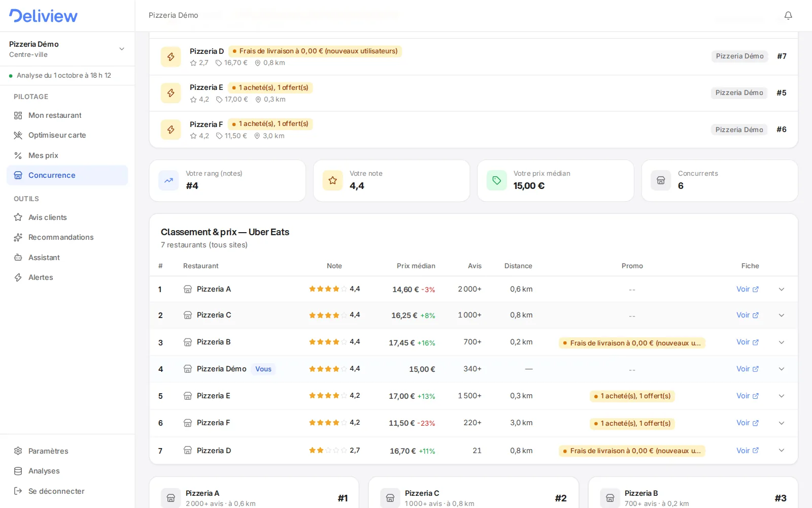
Task: Open the Assistant tool
Action: [x=67, y=258]
